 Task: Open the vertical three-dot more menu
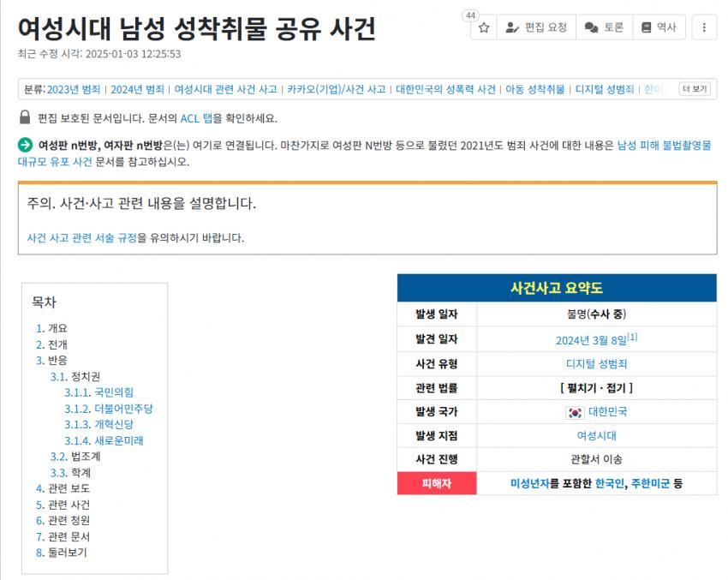(704, 27)
